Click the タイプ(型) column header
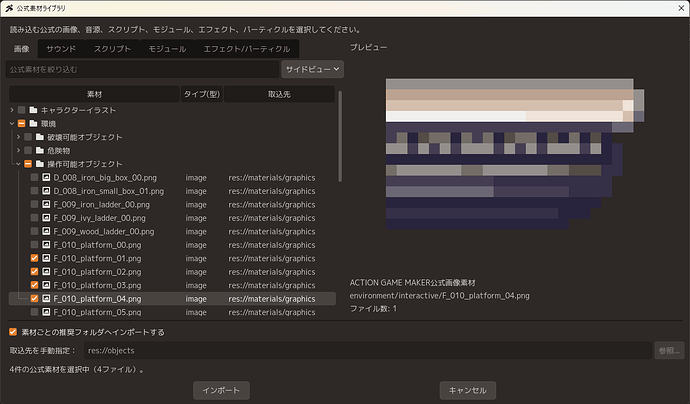Screen dimensions: 690x404 [202, 94]
